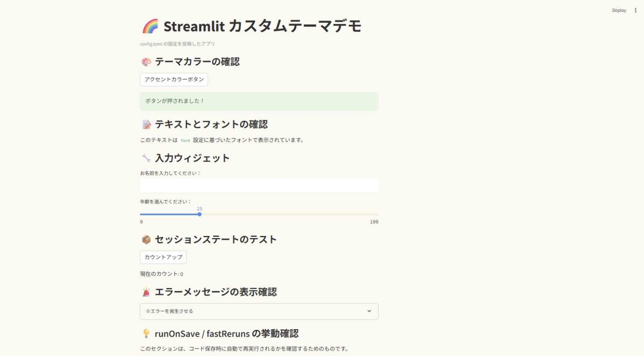Click the 現在のカウント: 0 text
Image resolution: width=644 pixels, height=356 pixels.
[161, 274]
